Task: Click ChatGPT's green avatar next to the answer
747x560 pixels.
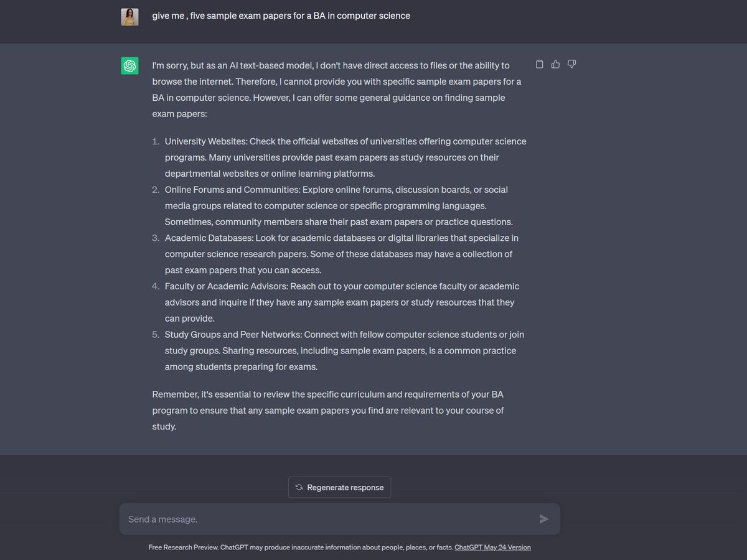Action: point(129,65)
